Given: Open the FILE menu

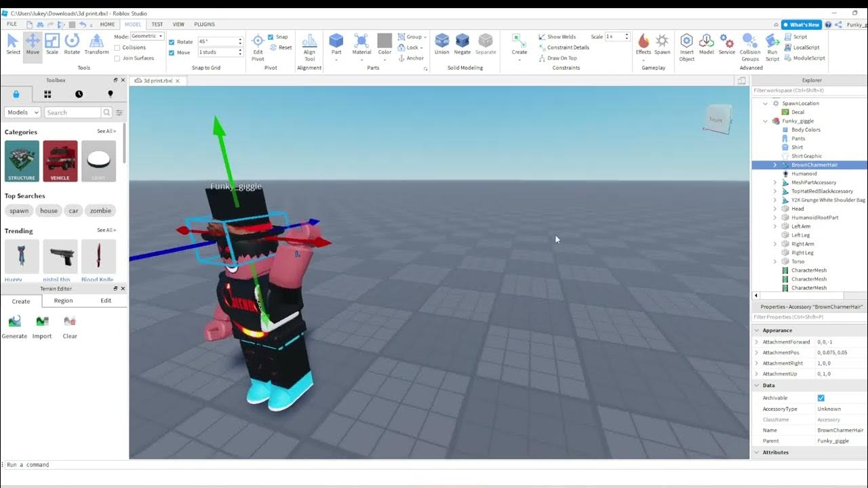Looking at the screenshot, I should tap(12, 24).
